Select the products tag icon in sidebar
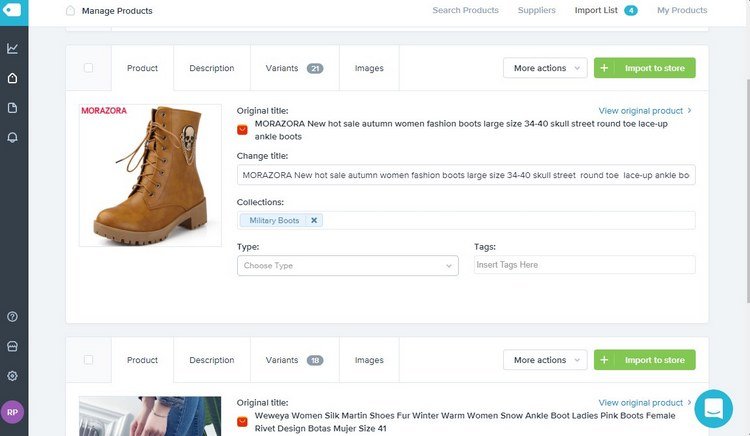Image resolution: width=750 pixels, height=436 pixels. coord(12,78)
